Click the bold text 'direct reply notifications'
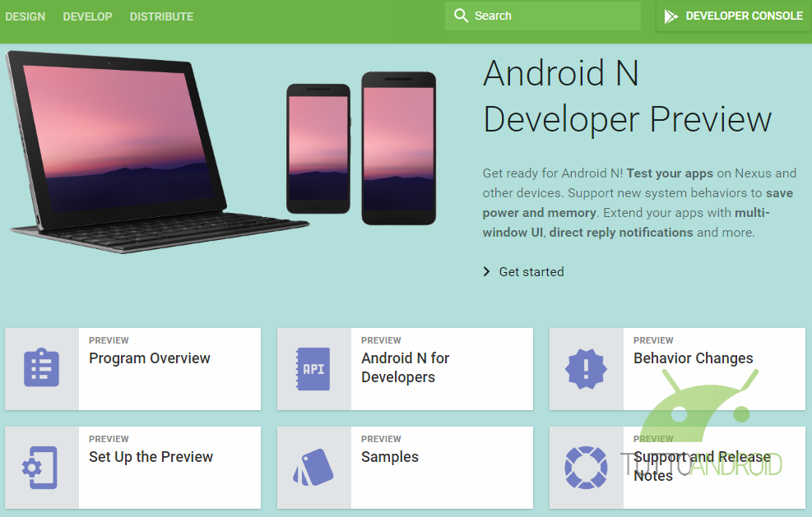The width and height of the screenshot is (812, 517). tap(621, 233)
